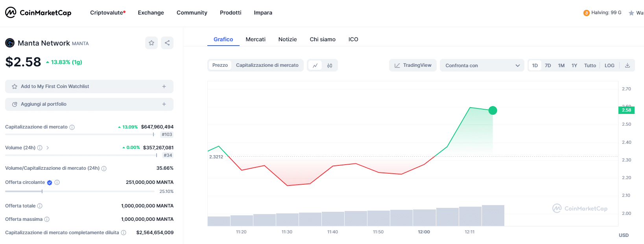This screenshot has height=244, width=644.
Task: Switch to line chart view icon
Action: pyautogui.click(x=315, y=66)
